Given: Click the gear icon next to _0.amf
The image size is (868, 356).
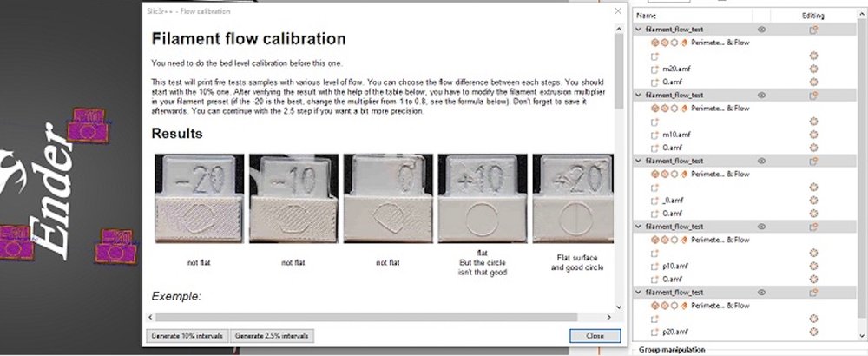Looking at the screenshot, I should pyautogui.click(x=813, y=200).
